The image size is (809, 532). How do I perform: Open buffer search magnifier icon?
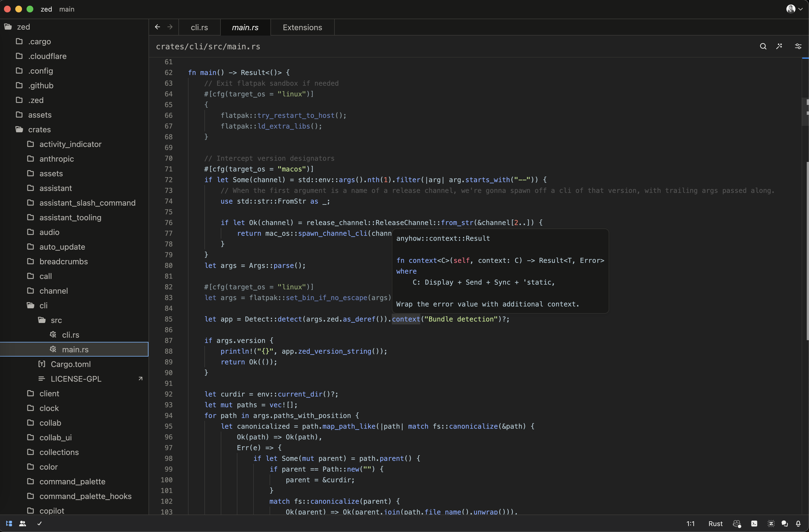pyautogui.click(x=763, y=47)
